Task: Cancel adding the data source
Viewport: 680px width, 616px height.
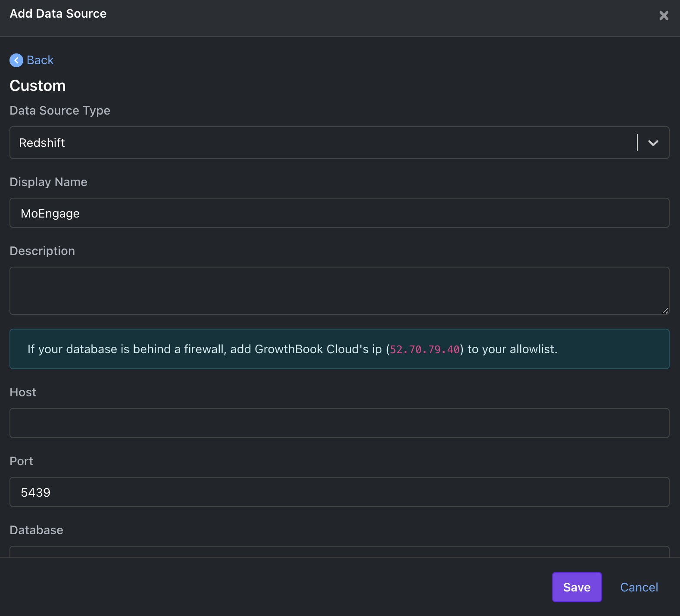Action: pyautogui.click(x=639, y=587)
